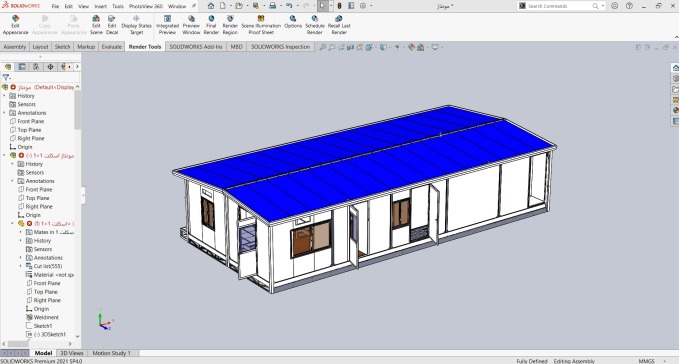Click the Open document icon
Viewport: 679px width, 364px height.
(x=238, y=6)
